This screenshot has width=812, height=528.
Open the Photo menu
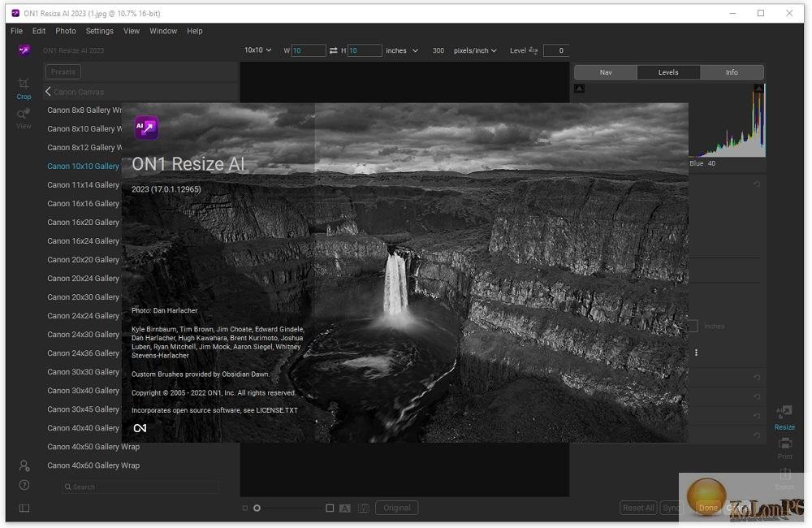click(66, 31)
